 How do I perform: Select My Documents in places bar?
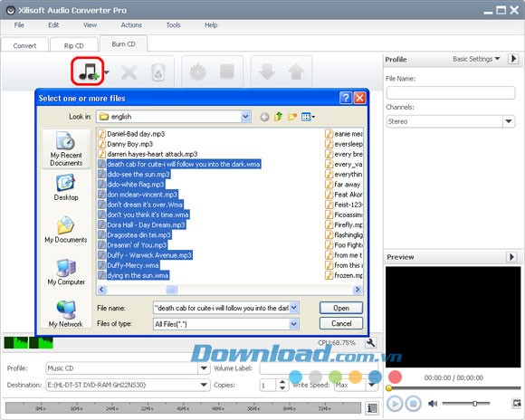[x=66, y=229]
